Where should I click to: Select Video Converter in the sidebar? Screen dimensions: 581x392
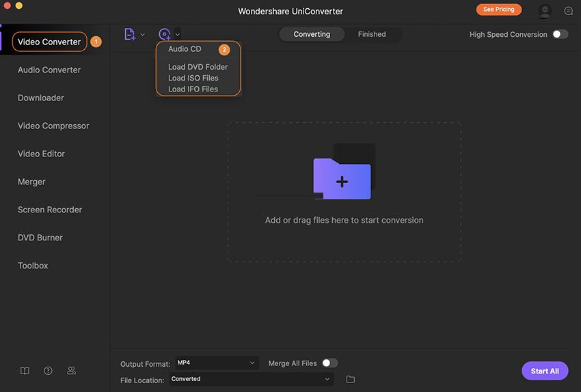click(49, 42)
